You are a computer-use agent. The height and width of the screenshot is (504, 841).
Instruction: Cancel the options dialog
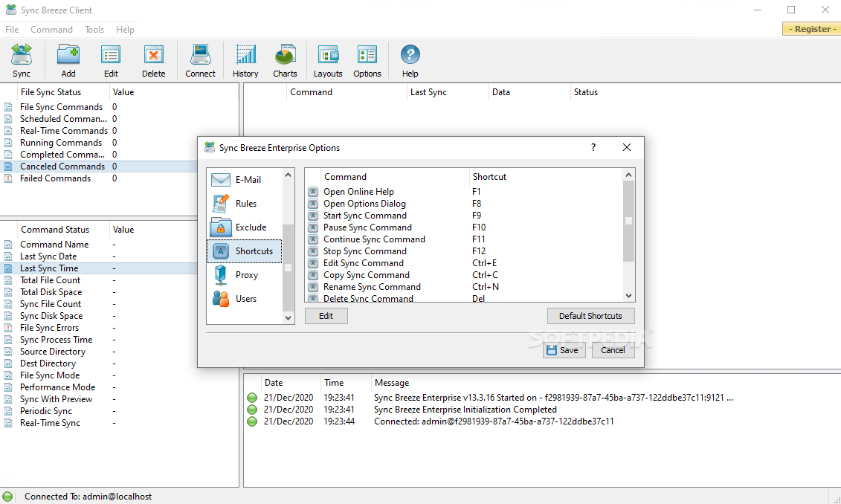(613, 350)
